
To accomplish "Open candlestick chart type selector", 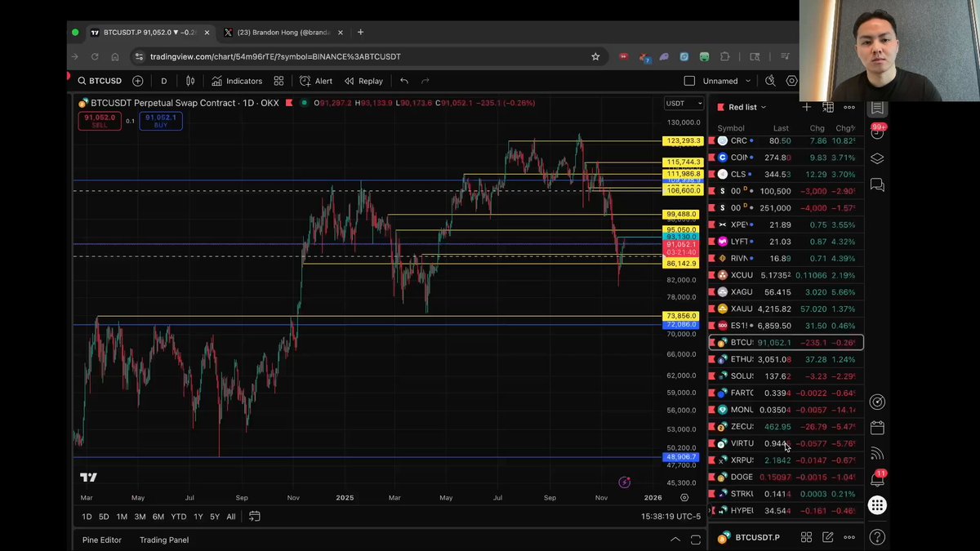I will coord(190,81).
